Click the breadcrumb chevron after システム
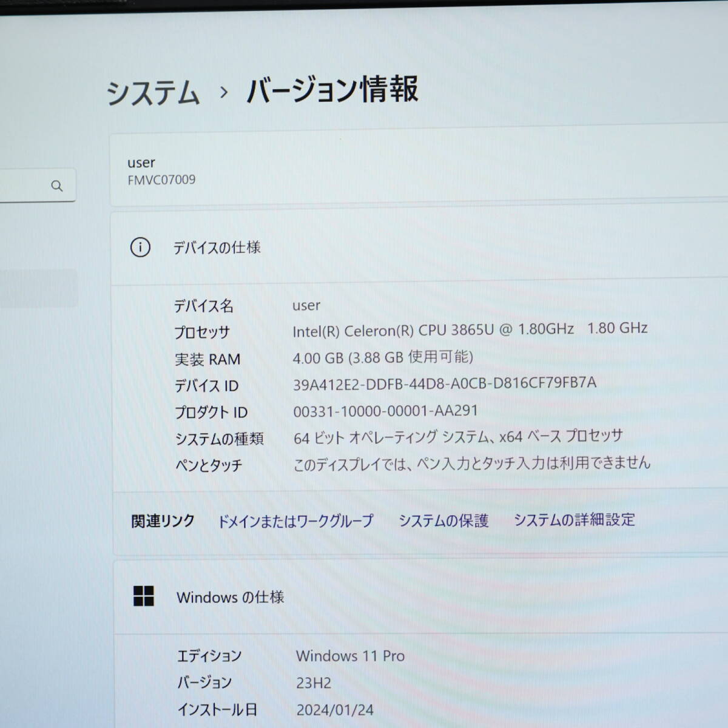Screen dimensions: 728x728 coord(224,92)
